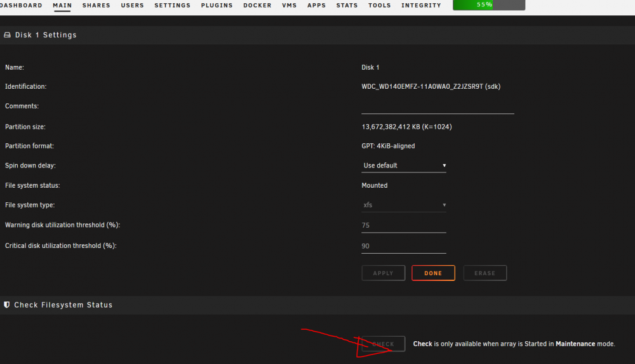Switch to the Docker tab
The height and width of the screenshot is (364, 635).
pos(257,5)
